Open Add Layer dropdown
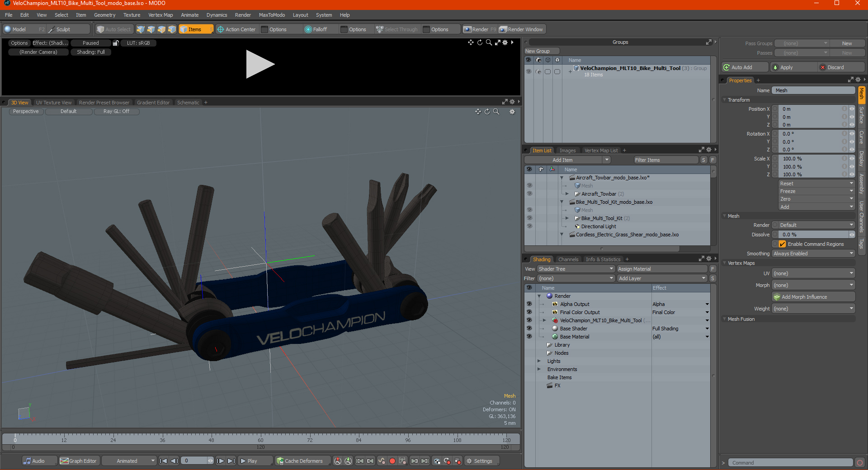Image resolution: width=868 pixels, height=470 pixels. pyautogui.click(x=662, y=278)
